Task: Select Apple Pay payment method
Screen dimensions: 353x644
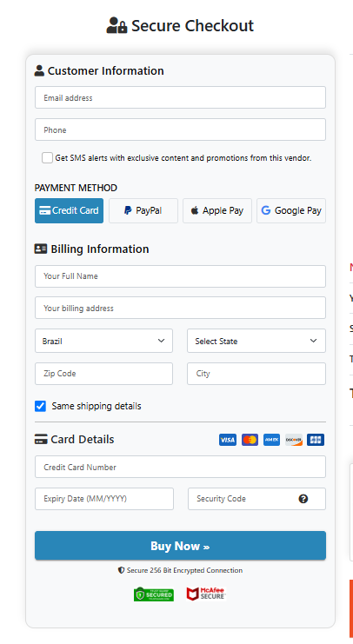Action: click(x=217, y=210)
